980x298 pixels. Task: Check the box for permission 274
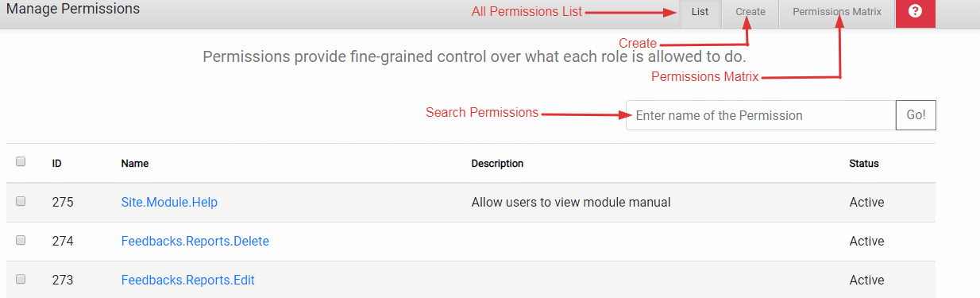[21, 240]
